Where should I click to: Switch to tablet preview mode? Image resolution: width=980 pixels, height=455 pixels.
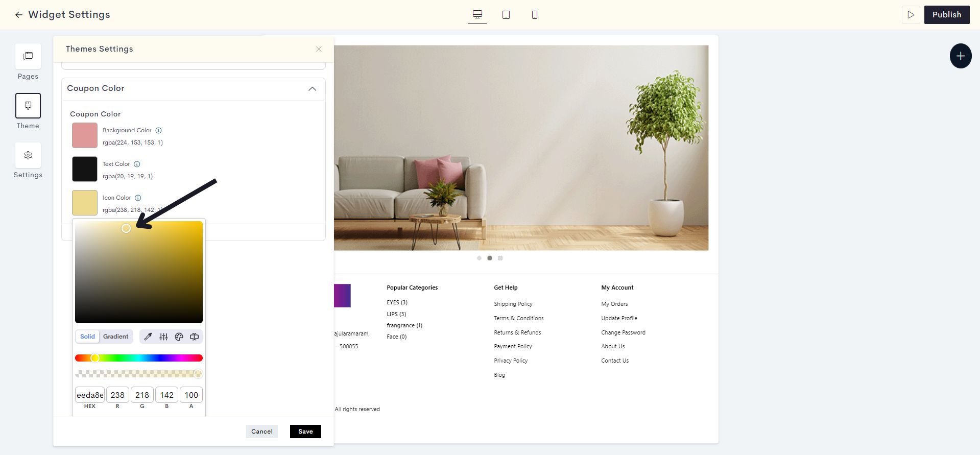click(506, 15)
